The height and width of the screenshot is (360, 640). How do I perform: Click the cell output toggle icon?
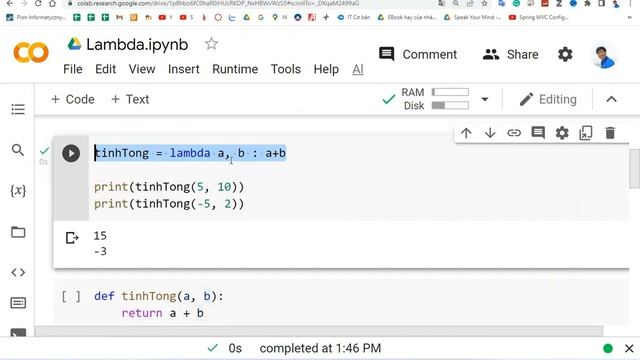pos(72,238)
